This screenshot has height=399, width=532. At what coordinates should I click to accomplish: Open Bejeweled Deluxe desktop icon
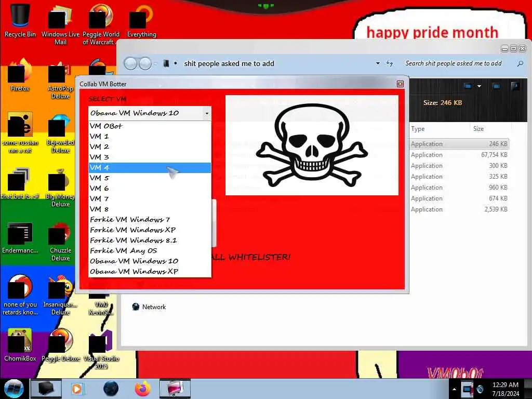pos(60,133)
